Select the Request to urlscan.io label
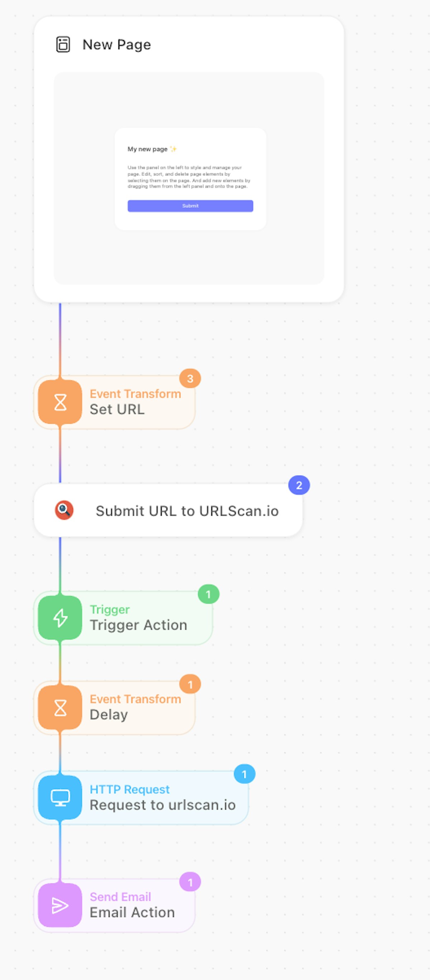 click(x=162, y=805)
